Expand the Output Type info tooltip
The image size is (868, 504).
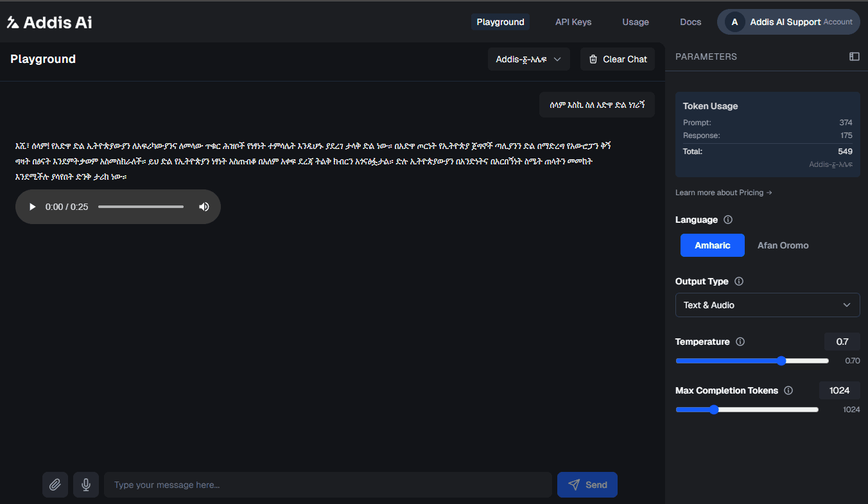point(738,281)
